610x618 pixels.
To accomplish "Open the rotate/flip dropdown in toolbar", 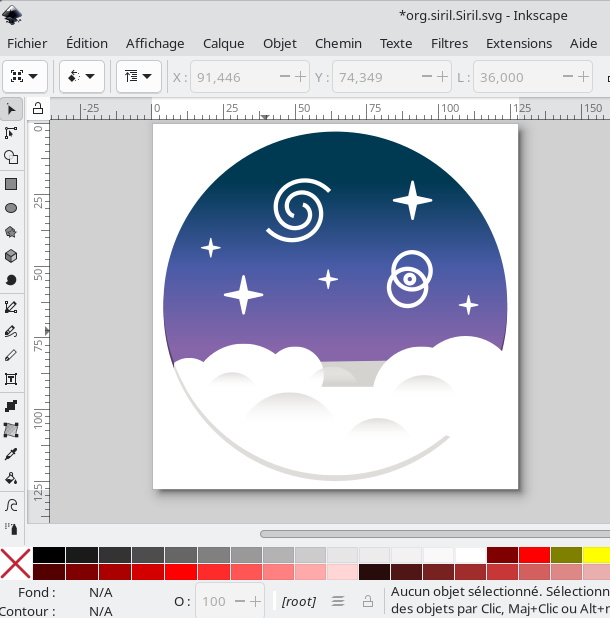I will click(x=82, y=76).
